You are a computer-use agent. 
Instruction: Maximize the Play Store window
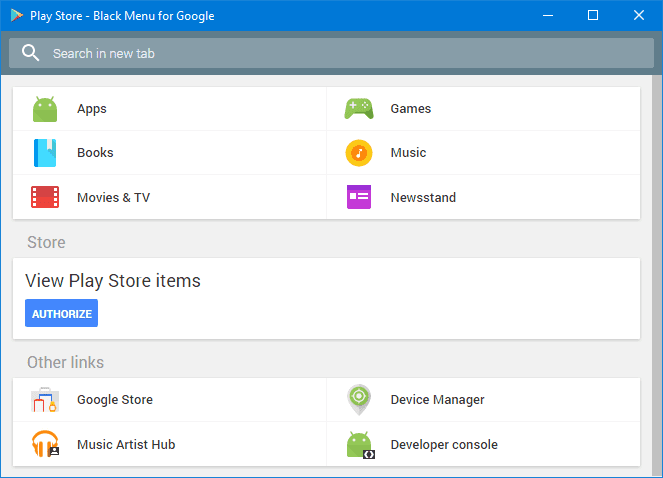[593, 16]
